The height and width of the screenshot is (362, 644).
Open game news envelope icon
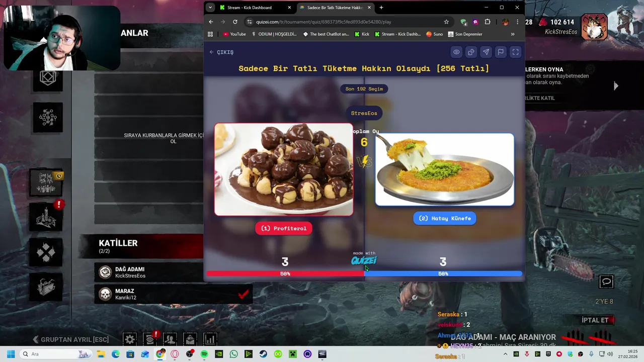pyautogui.click(x=190, y=339)
